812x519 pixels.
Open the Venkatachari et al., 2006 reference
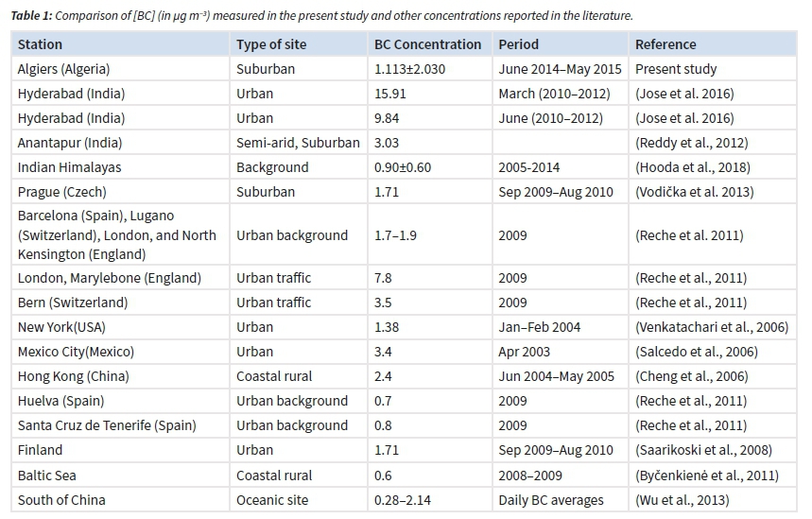[712, 327]
